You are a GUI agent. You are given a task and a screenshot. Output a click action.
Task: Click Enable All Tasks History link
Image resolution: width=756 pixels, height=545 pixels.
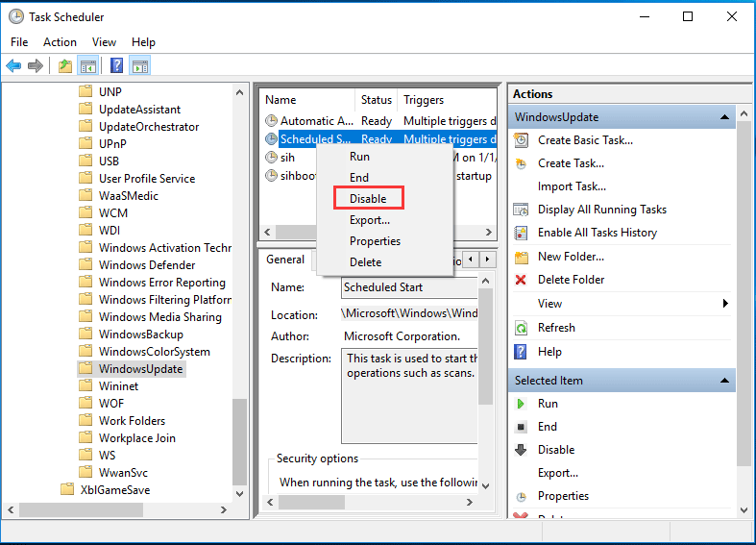coord(597,233)
